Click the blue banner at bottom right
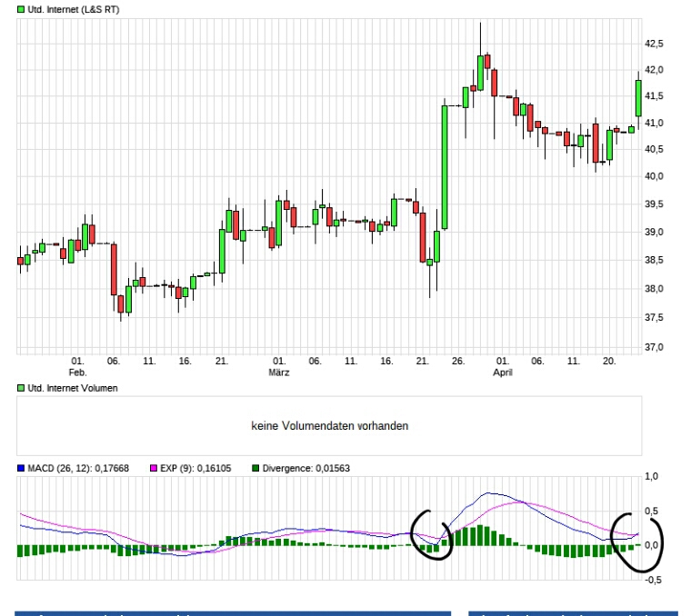The image size is (691, 616). (x=573, y=613)
